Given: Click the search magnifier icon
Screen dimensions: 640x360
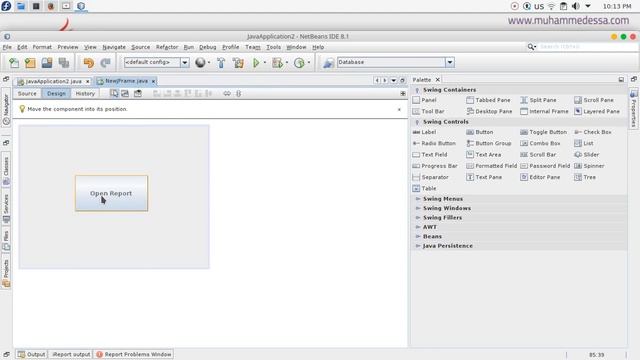Looking at the screenshot, I should tap(531, 47).
